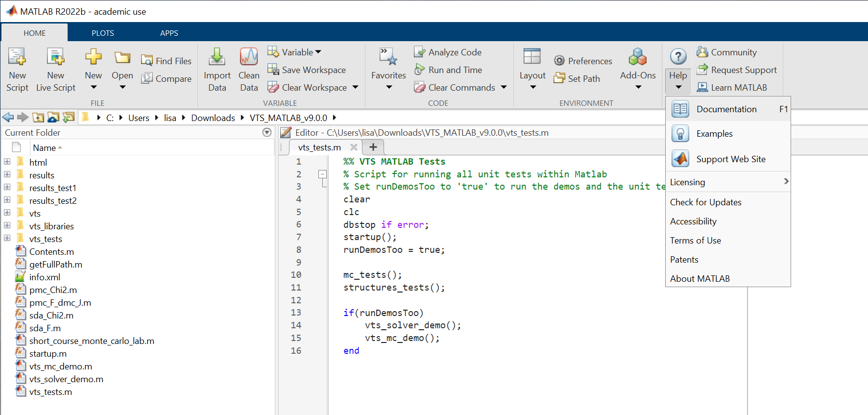Click the Community icon
The width and height of the screenshot is (868, 415).
click(702, 52)
